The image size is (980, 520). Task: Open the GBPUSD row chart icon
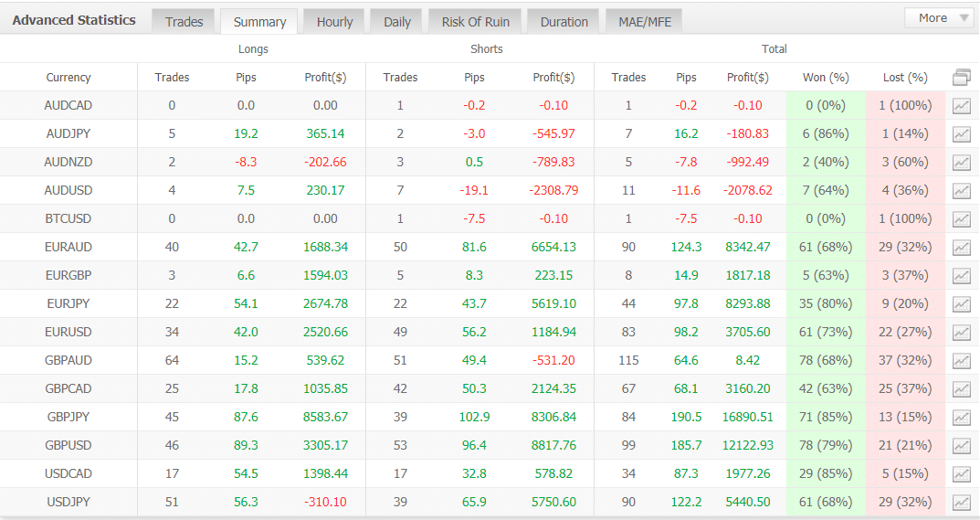point(961,446)
